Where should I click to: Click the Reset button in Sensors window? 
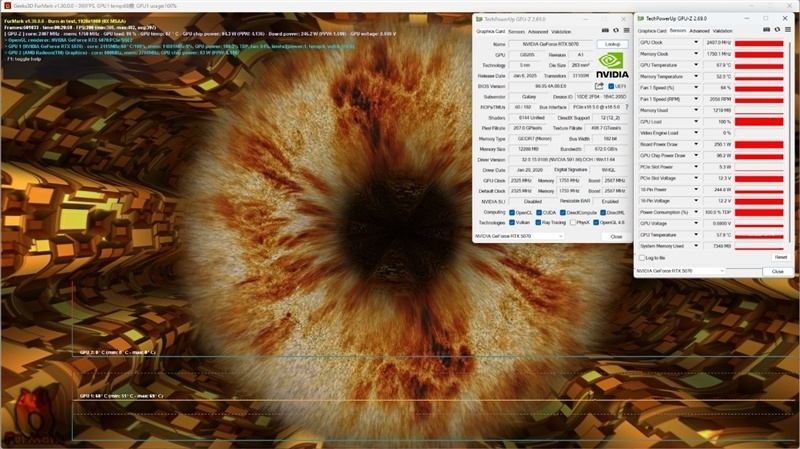780,258
